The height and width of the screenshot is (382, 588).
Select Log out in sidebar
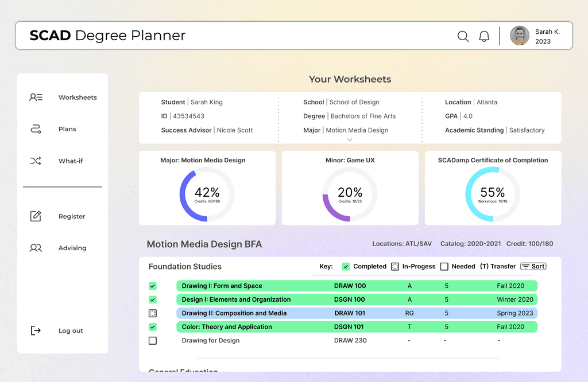(x=71, y=331)
